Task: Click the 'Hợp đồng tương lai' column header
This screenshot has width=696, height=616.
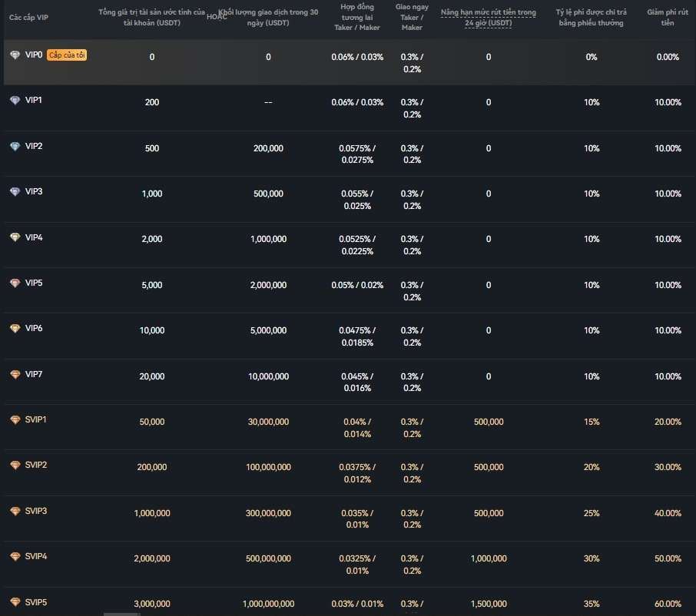Action: (x=357, y=17)
